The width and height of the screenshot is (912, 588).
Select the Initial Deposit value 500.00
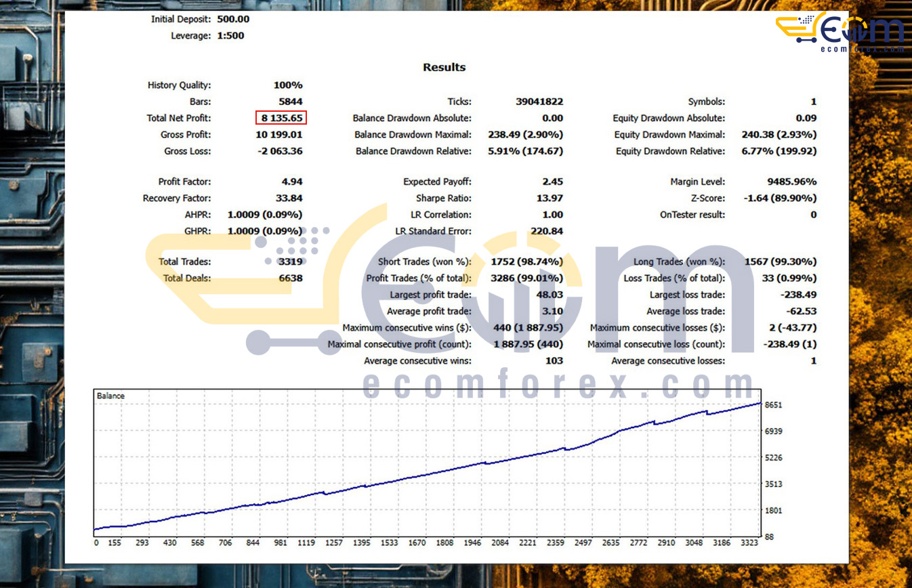233,19
